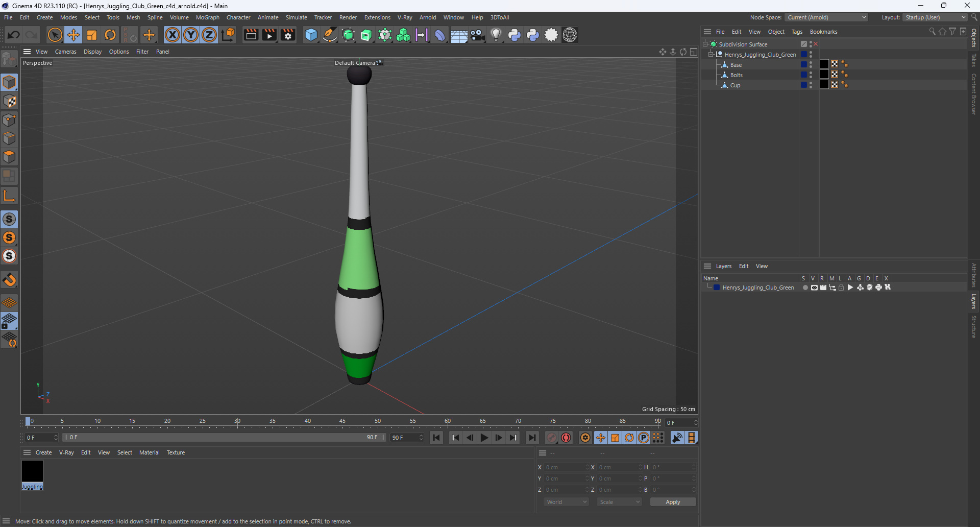
Task: Select the Base object
Action: [736, 65]
